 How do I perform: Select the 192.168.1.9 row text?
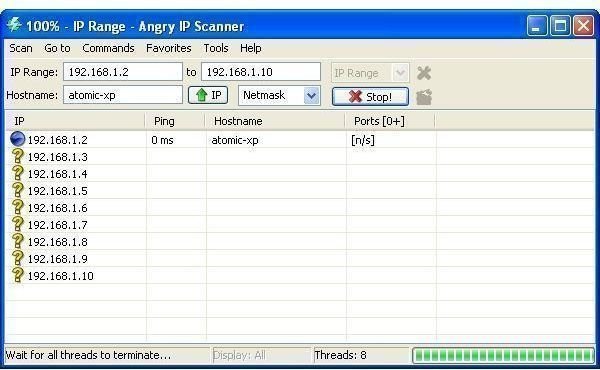coord(57,259)
